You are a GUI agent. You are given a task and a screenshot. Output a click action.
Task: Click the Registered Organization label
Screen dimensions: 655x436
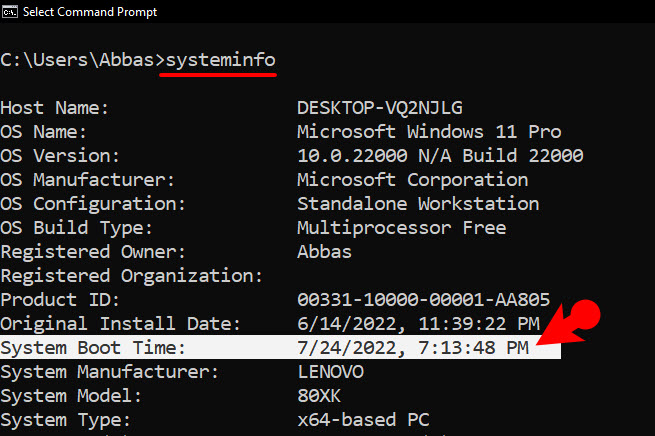click(x=132, y=276)
